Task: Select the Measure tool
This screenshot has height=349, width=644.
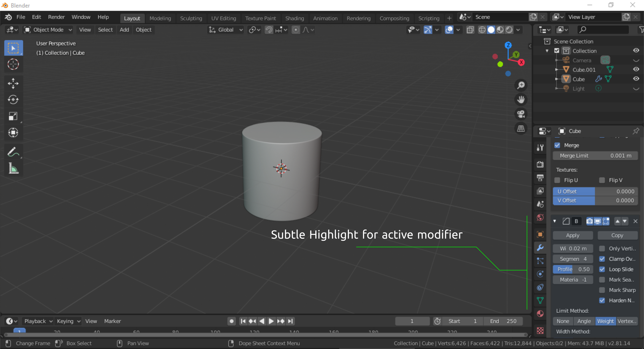Action: [x=13, y=168]
